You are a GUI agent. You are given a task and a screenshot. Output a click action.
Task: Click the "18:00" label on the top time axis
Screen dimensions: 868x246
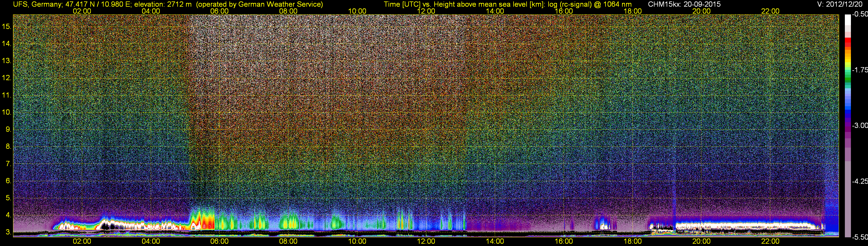(633, 11)
